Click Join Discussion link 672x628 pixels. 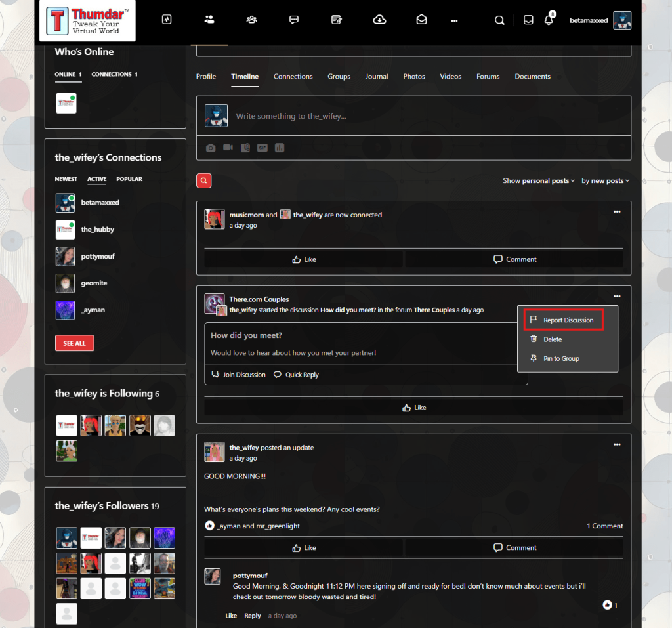point(239,375)
